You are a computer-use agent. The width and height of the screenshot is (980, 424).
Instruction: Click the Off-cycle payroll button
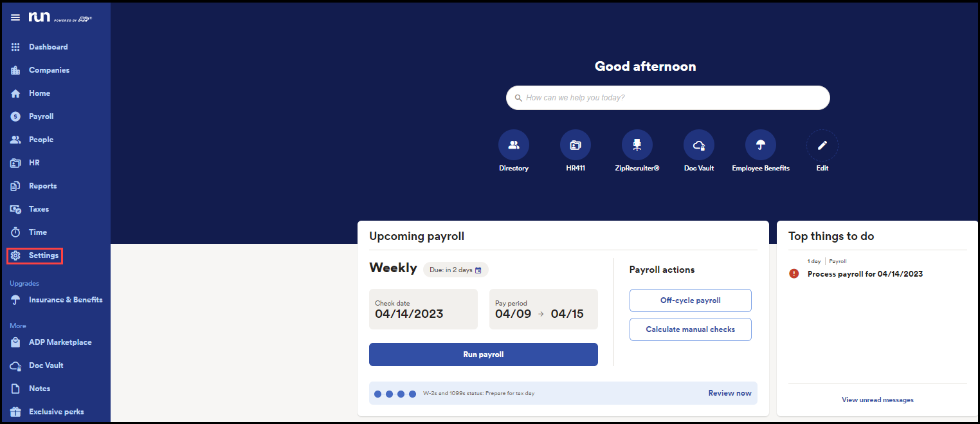point(690,300)
